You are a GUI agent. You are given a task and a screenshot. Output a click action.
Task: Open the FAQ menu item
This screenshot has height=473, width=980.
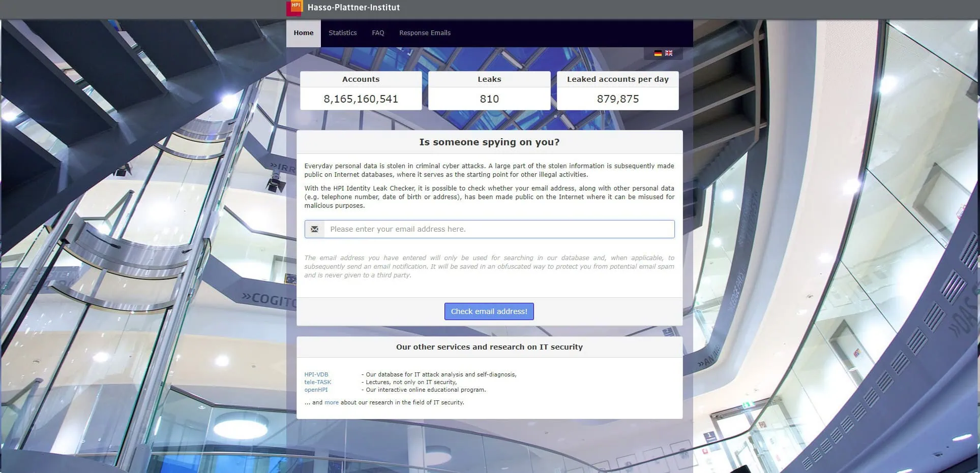coord(378,33)
